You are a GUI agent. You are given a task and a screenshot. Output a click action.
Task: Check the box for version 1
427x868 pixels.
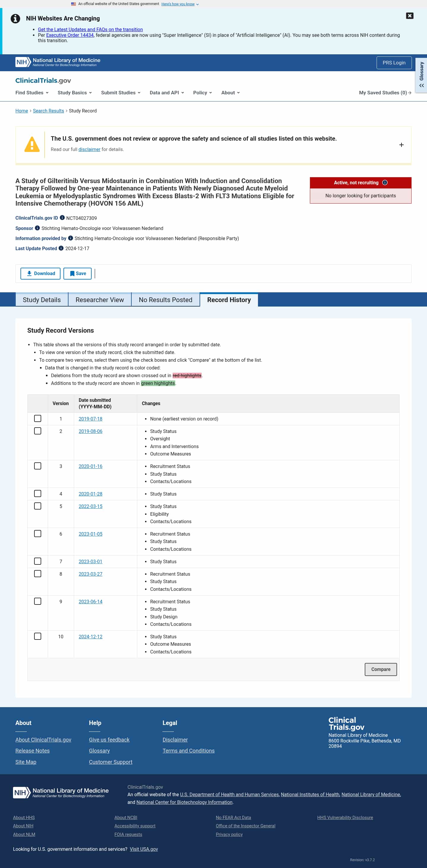(x=38, y=418)
